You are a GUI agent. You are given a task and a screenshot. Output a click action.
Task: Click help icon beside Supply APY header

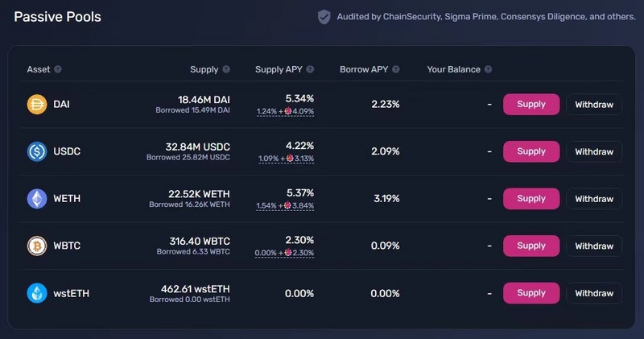(x=310, y=69)
